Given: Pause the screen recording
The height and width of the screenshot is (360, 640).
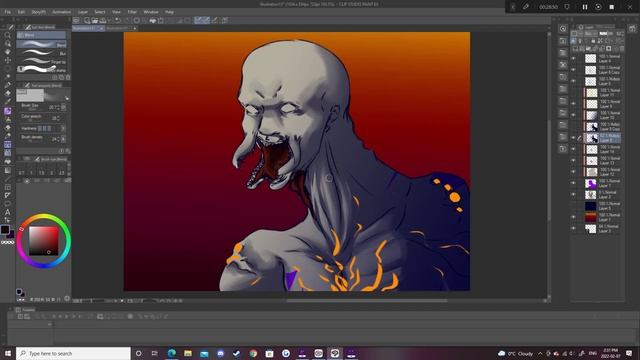Looking at the screenshot, I should (x=585, y=7).
